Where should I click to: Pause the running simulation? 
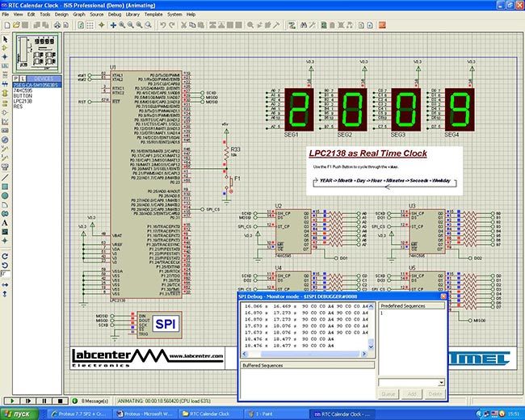pyautogui.click(x=44, y=401)
